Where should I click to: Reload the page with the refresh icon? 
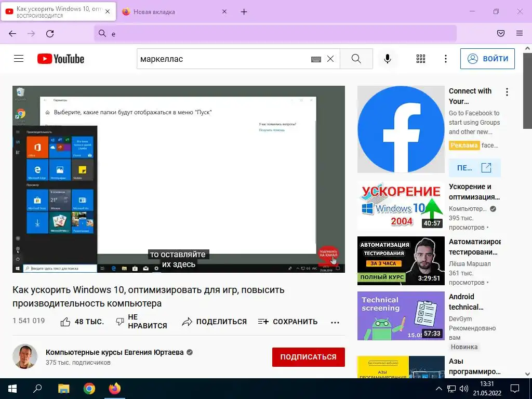tap(50, 33)
